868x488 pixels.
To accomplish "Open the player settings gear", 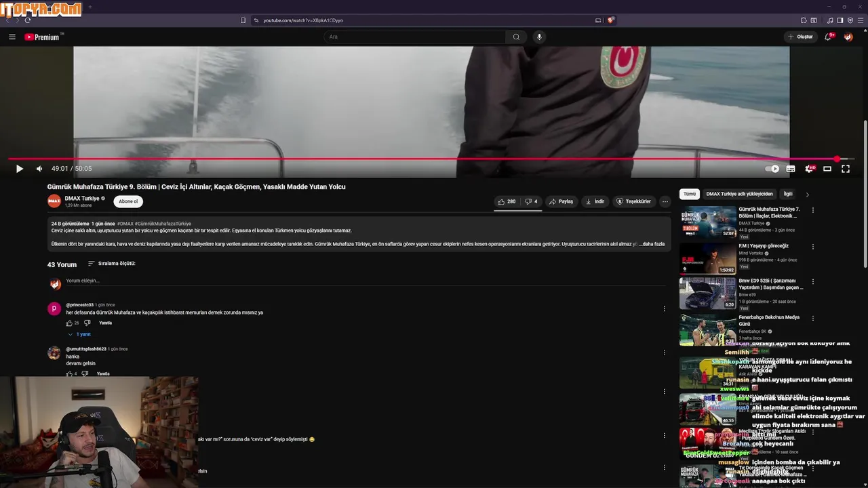I will pyautogui.click(x=809, y=169).
